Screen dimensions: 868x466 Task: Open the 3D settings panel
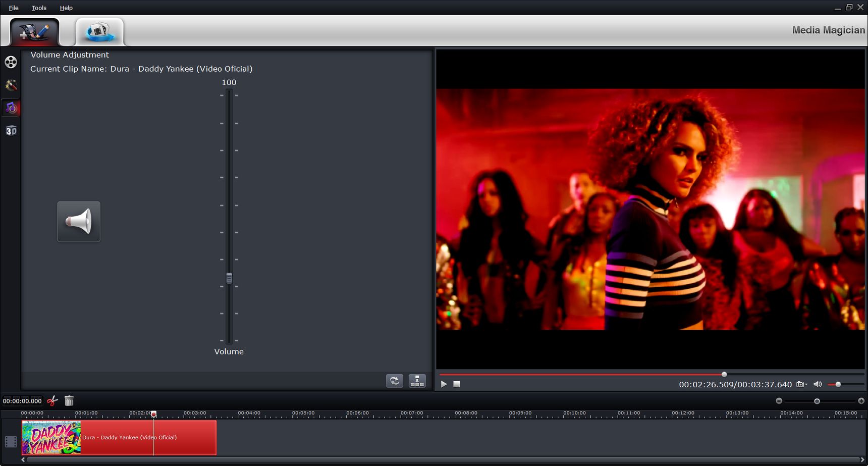11,131
